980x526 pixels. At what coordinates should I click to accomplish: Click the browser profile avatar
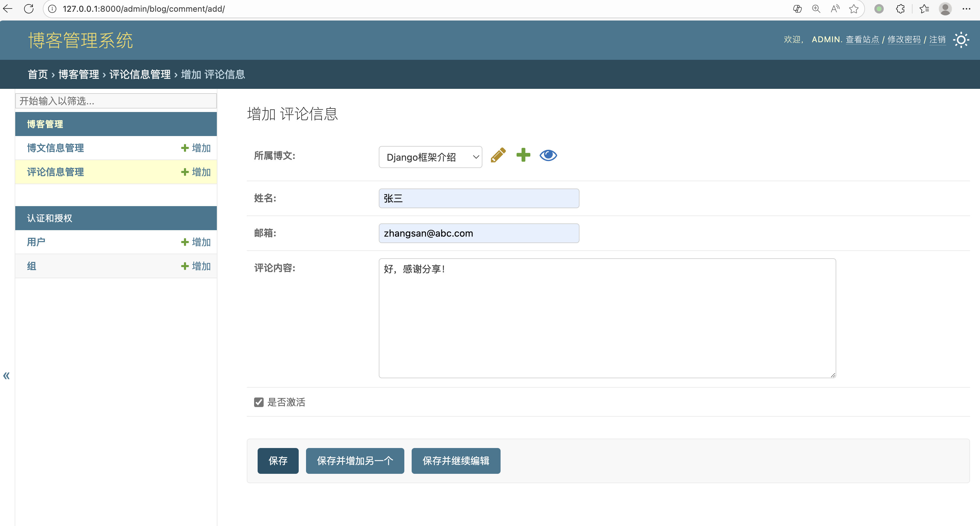pyautogui.click(x=945, y=9)
